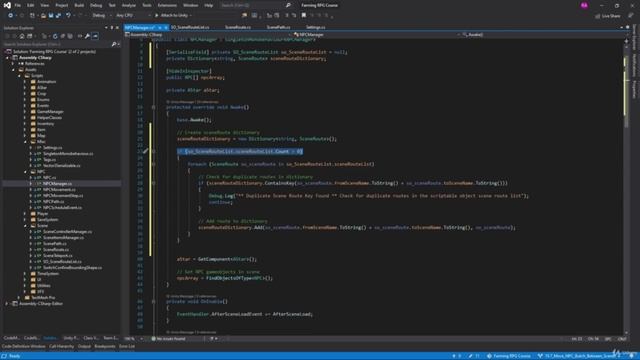Click inside the Solution Explorer search field
The width and height of the screenshot is (640, 360).
point(56,44)
